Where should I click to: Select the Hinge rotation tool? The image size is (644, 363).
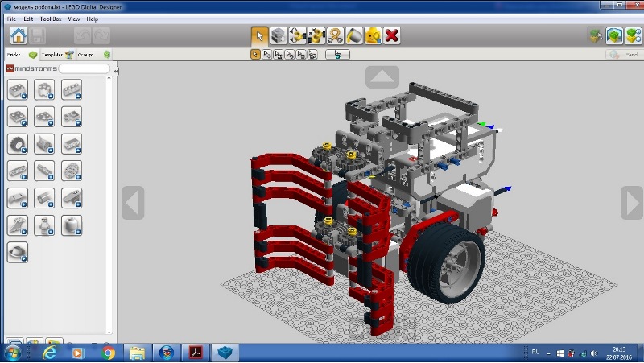(x=298, y=36)
